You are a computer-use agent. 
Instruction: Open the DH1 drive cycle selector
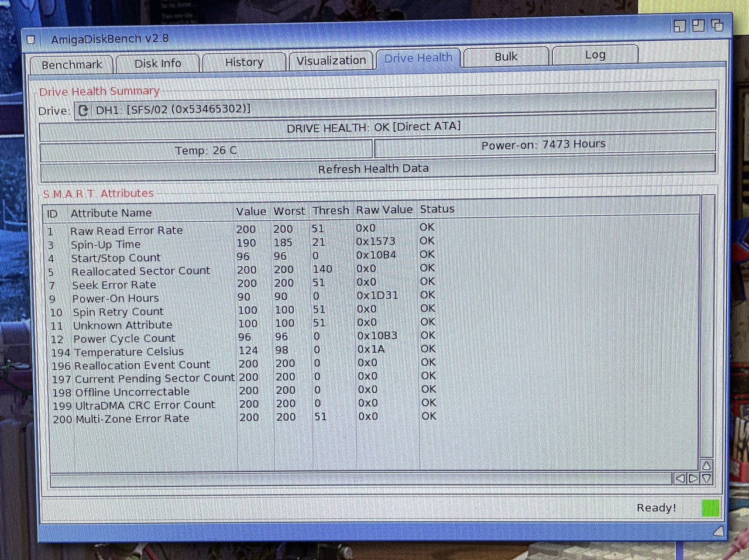pos(395,106)
